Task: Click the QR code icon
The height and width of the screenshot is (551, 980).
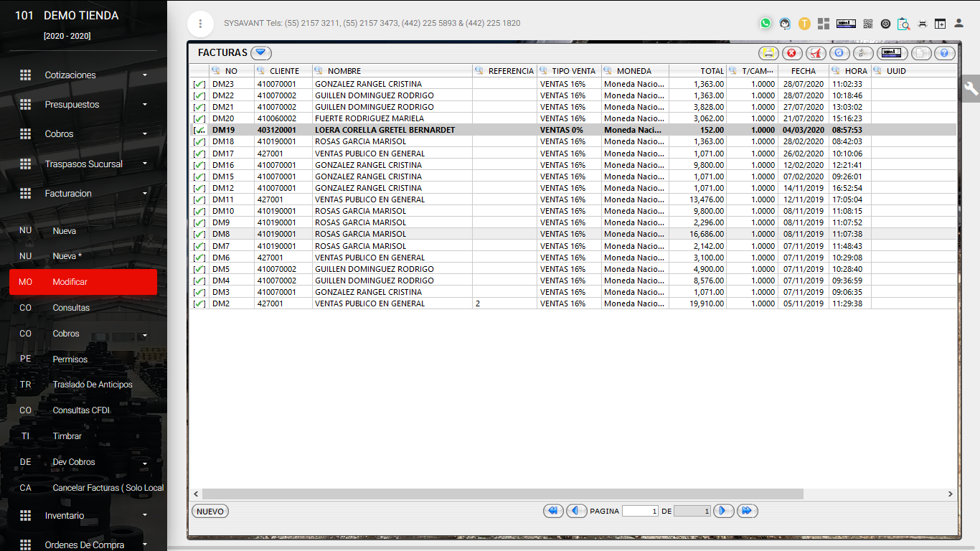Action: pos(867,24)
